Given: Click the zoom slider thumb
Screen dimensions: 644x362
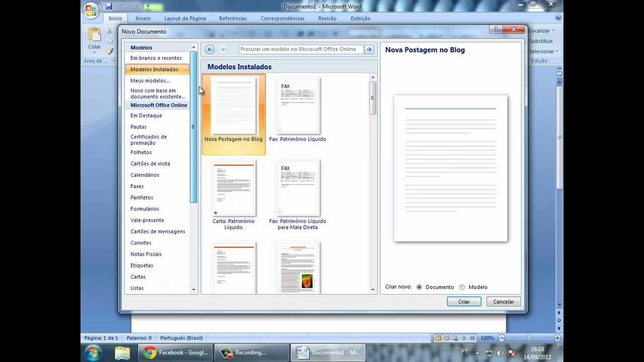Looking at the screenshot, I should click(x=529, y=338).
